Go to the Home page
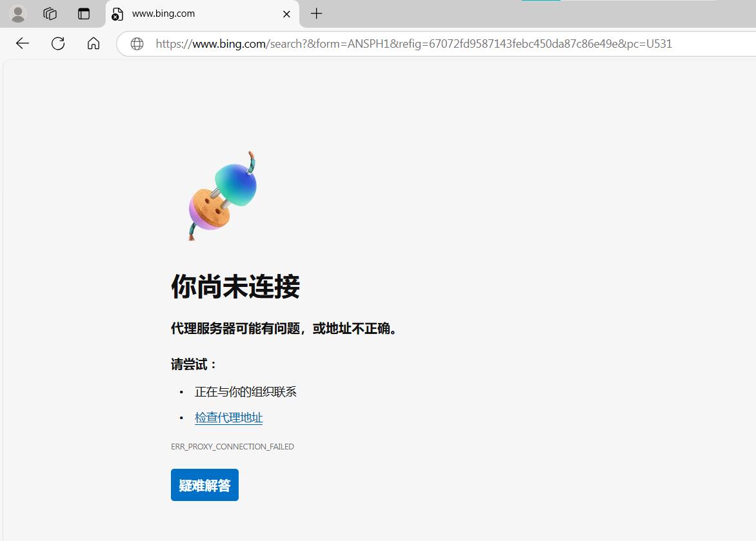The width and height of the screenshot is (756, 541). coord(94,43)
